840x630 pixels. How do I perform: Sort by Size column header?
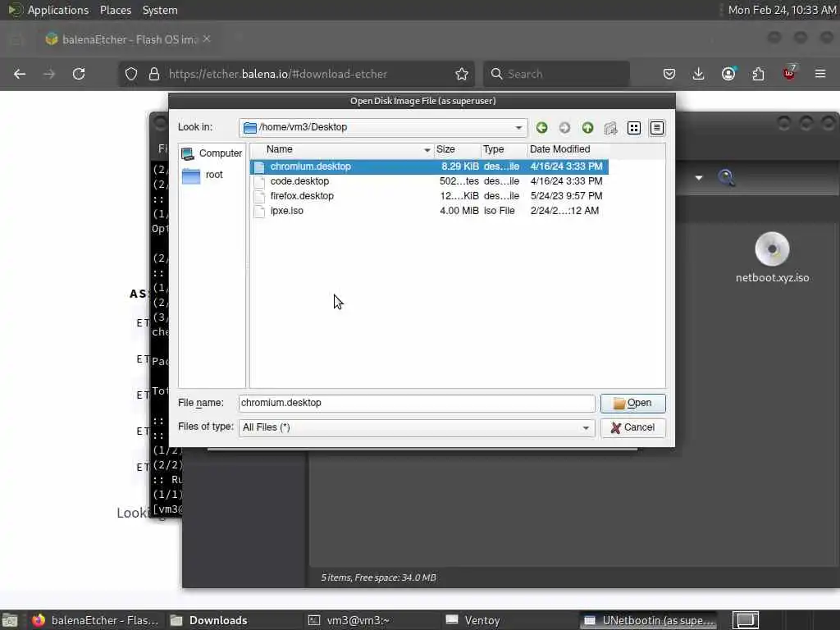click(x=456, y=149)
